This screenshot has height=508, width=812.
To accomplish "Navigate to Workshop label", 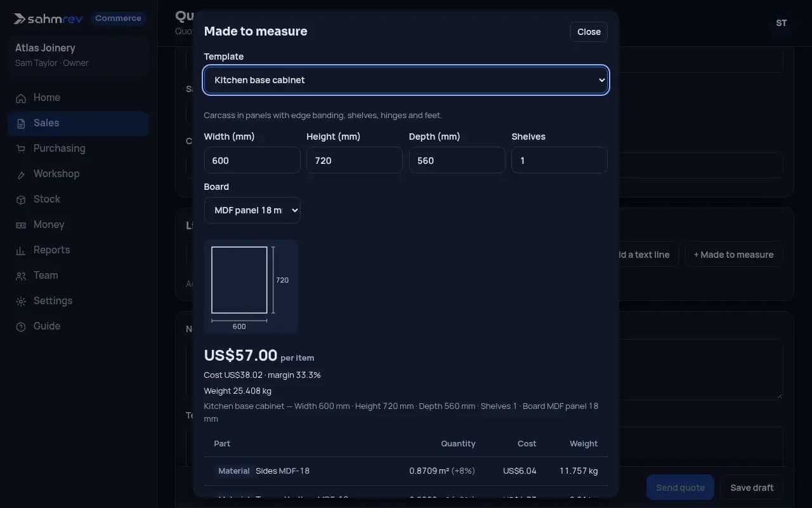I will coord(56,174).
